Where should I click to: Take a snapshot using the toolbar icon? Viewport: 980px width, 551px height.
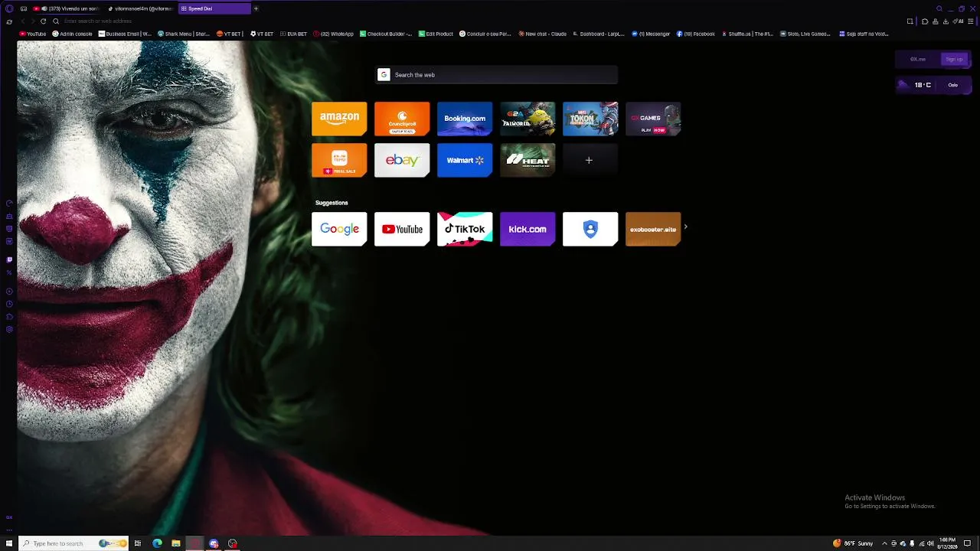pos(910,21)
